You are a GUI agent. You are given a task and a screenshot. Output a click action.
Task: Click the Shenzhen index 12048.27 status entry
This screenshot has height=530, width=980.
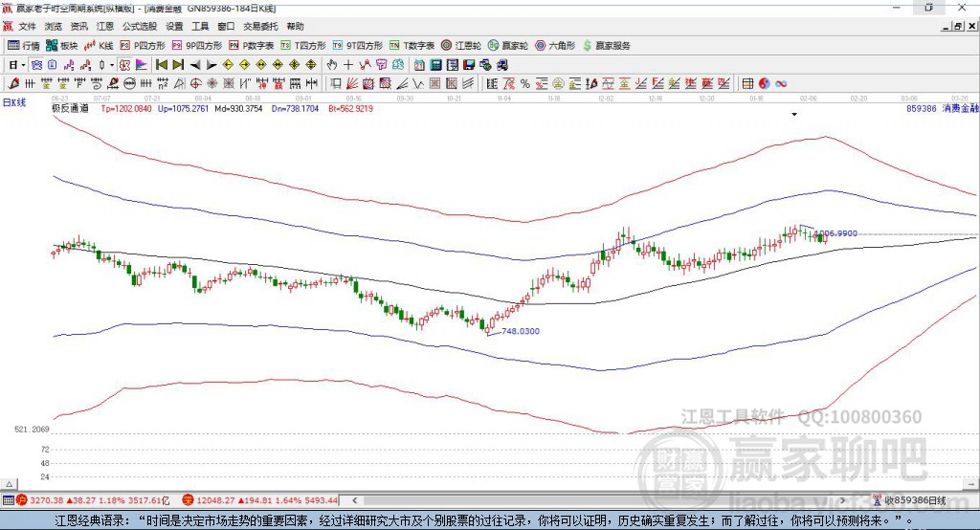260,500
